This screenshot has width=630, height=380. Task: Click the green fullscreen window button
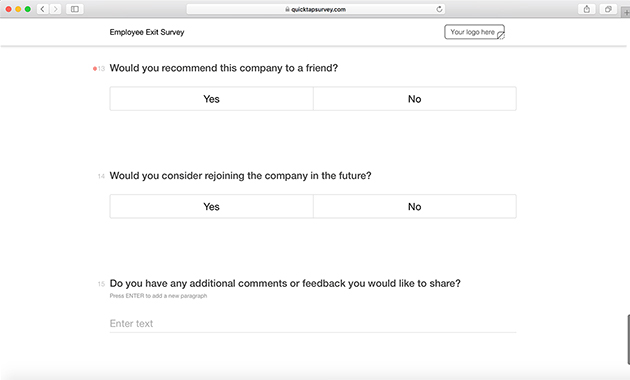click(28, 9)
